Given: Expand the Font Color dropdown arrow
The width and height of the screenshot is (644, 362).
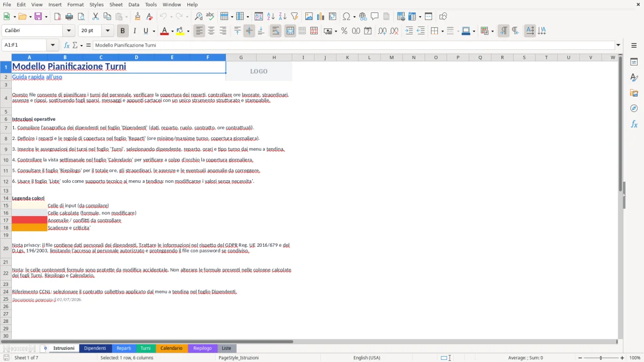Looking at the screenshot, I should point(172,31).
